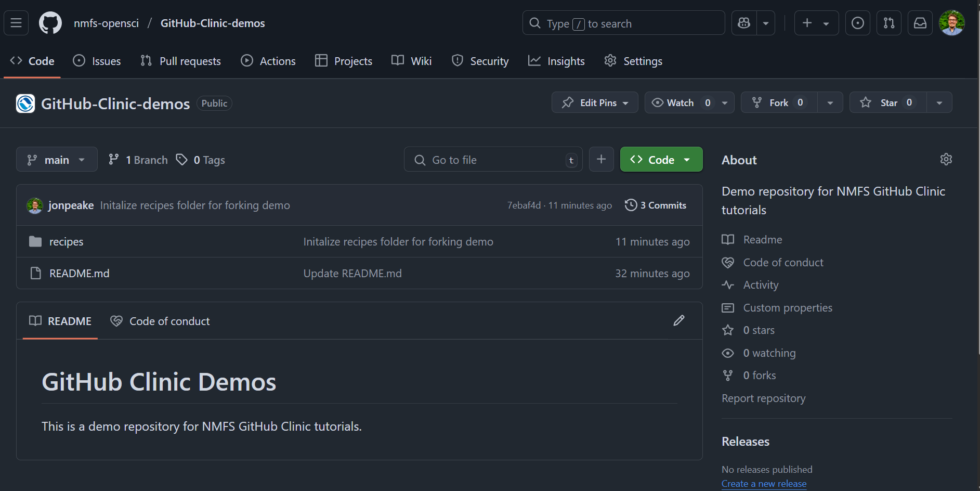Open the recipes folder
The image size is (980, 491).
66,242
